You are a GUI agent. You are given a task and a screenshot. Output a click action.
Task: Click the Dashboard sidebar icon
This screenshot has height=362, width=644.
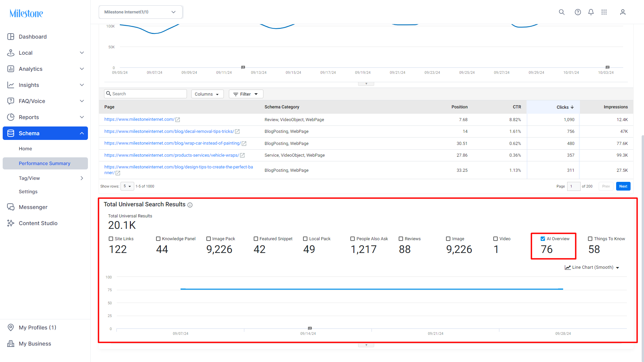[11, 37]
